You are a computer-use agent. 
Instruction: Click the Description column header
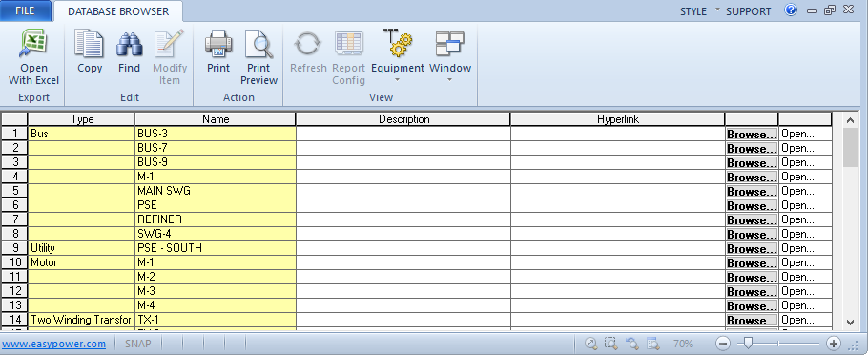(403, 119)
